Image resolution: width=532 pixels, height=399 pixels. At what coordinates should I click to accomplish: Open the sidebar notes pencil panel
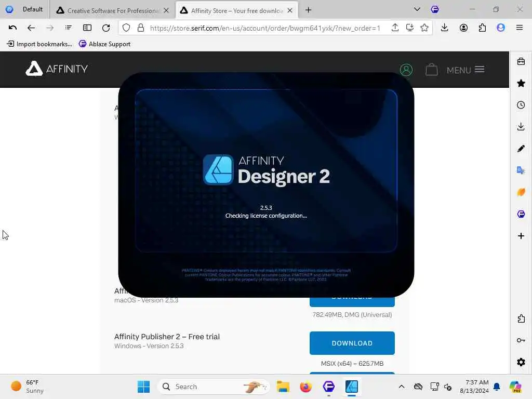click(521, 148)
